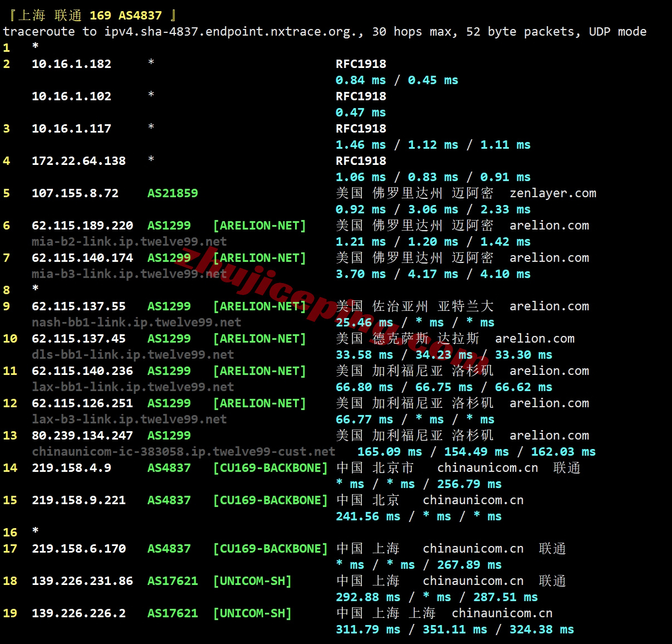Select IP address 172.22.64.138

(x=79, y=161)
